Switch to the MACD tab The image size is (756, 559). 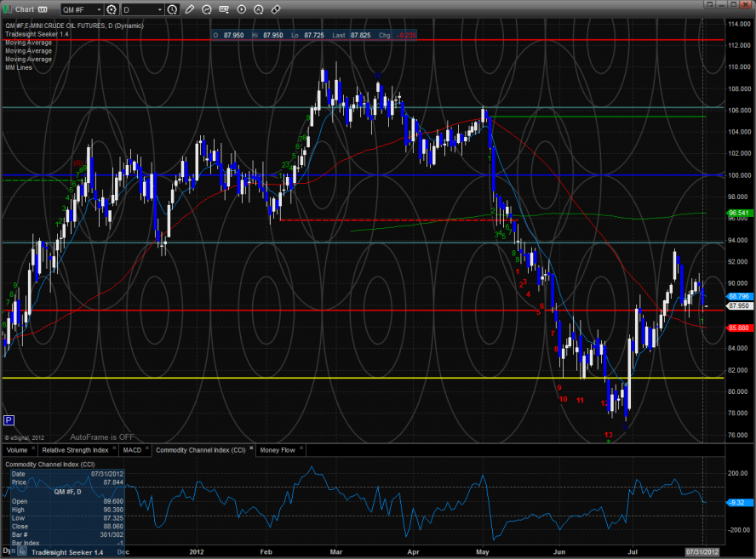[132, 449]
